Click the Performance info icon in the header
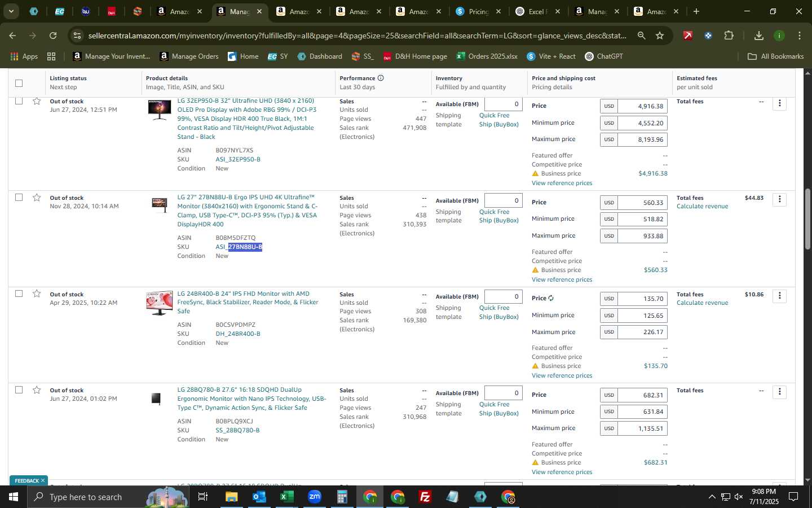The height and width of the screenshot is (508, 812). pos(381,78)
